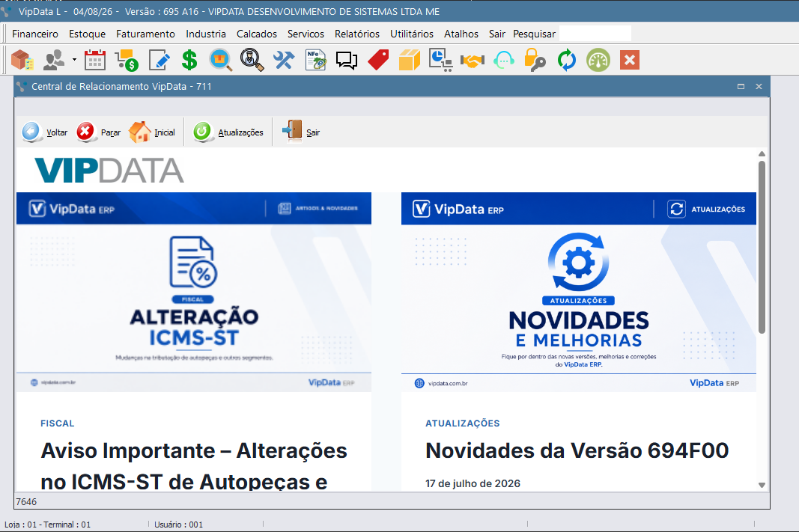Screen dimensions: 799x532
Task: Open the NFe document icon
Action: tap(315, 60)
